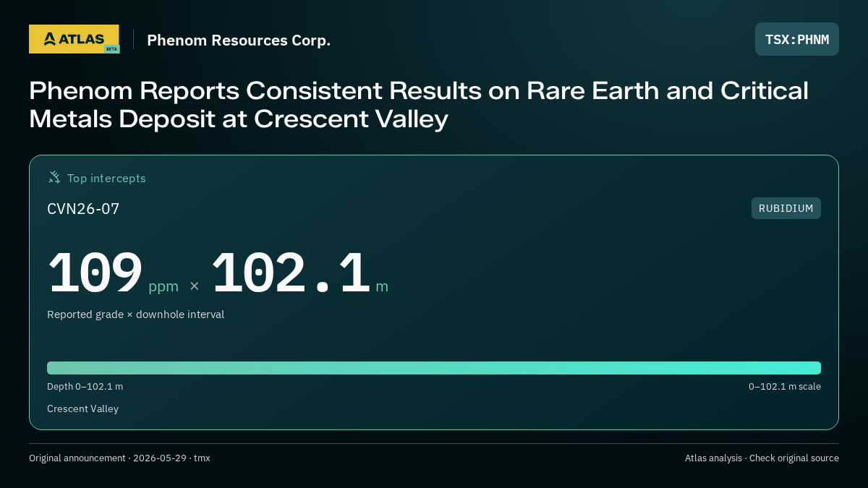Viewport: 868px width, 488px height.
Task: Click the 109 ppm grade value
Action: tap(113, 273)
